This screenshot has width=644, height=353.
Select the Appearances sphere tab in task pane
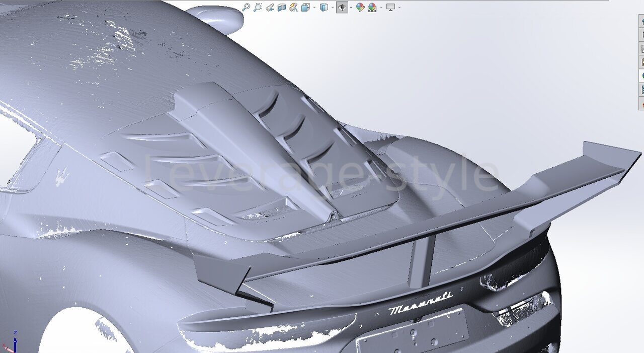(641, 76)
